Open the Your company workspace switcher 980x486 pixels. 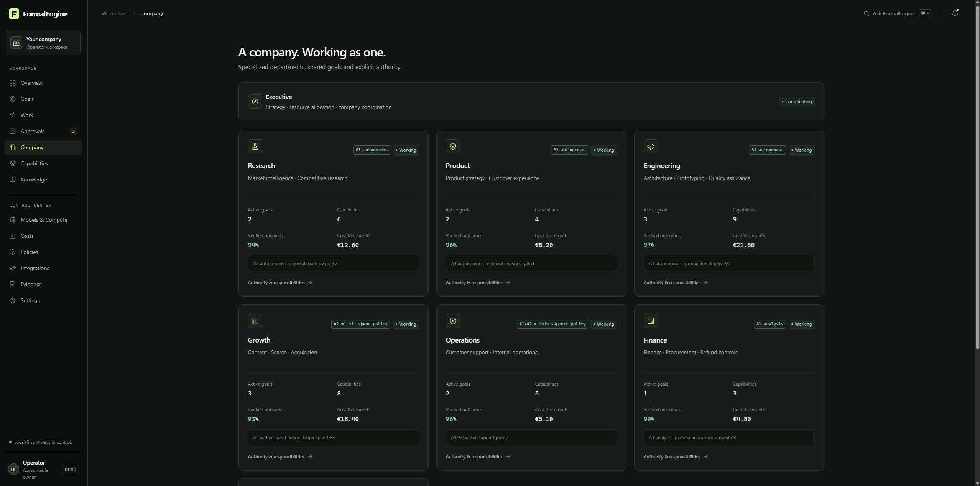click(x=43, y=43)
